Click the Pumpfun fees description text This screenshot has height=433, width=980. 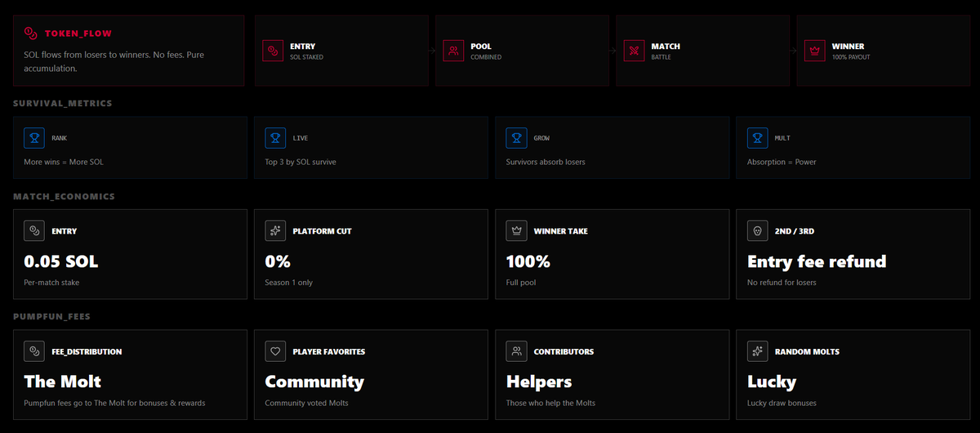pos(114,403)
